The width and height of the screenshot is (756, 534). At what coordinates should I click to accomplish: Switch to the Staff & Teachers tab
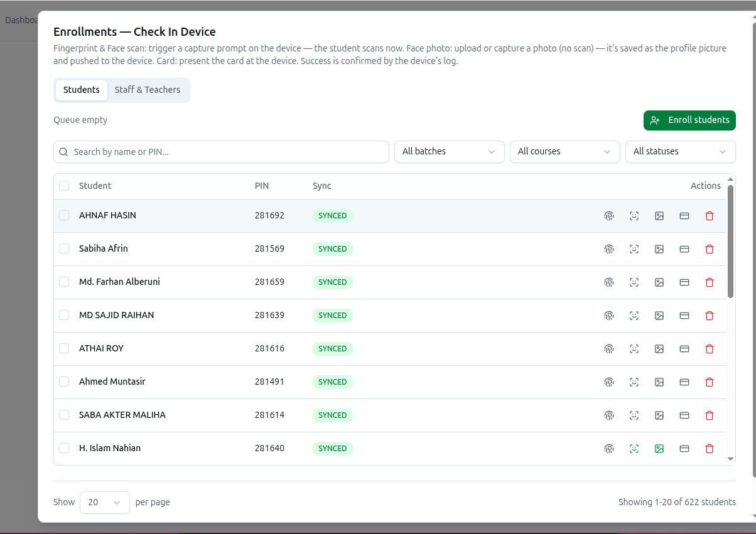point(148,90)
